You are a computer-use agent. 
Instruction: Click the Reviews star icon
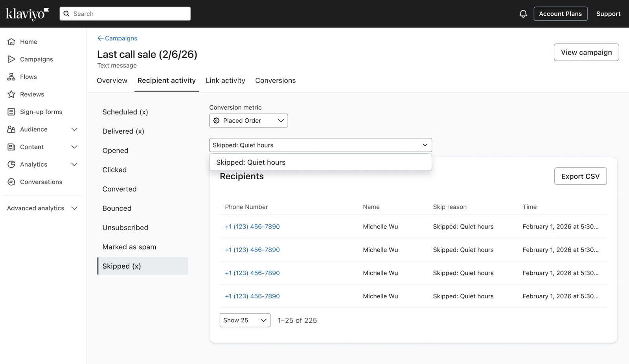11,94
